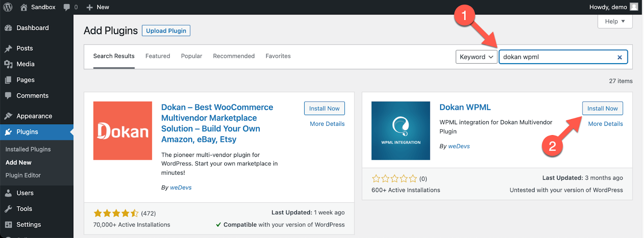The image size is (644, 238).
Task: Switch to the Popular tab
Action: (192, 56)
